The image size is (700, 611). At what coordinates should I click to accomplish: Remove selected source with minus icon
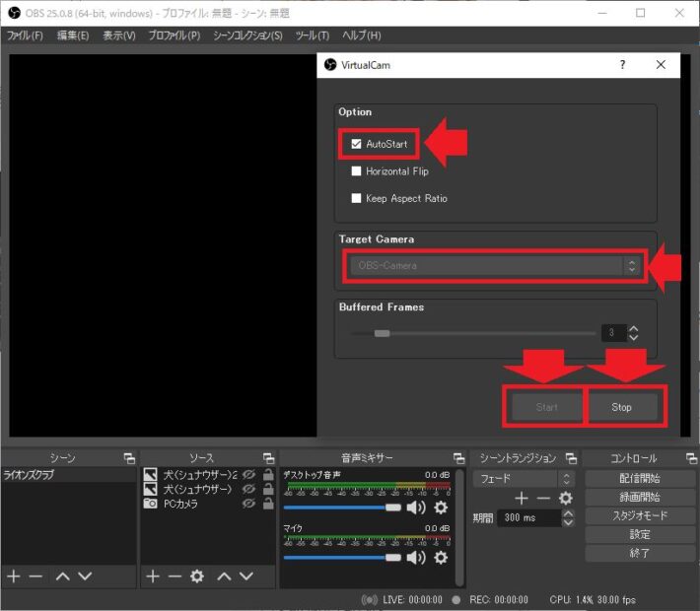[x=175, y=577]
